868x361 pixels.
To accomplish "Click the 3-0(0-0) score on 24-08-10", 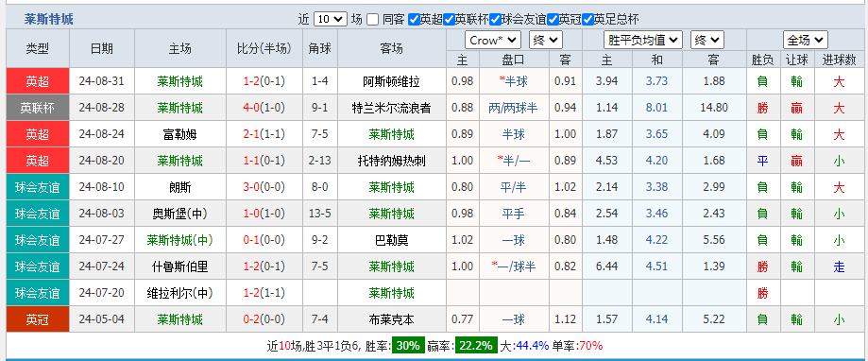I will coord(264,188).
